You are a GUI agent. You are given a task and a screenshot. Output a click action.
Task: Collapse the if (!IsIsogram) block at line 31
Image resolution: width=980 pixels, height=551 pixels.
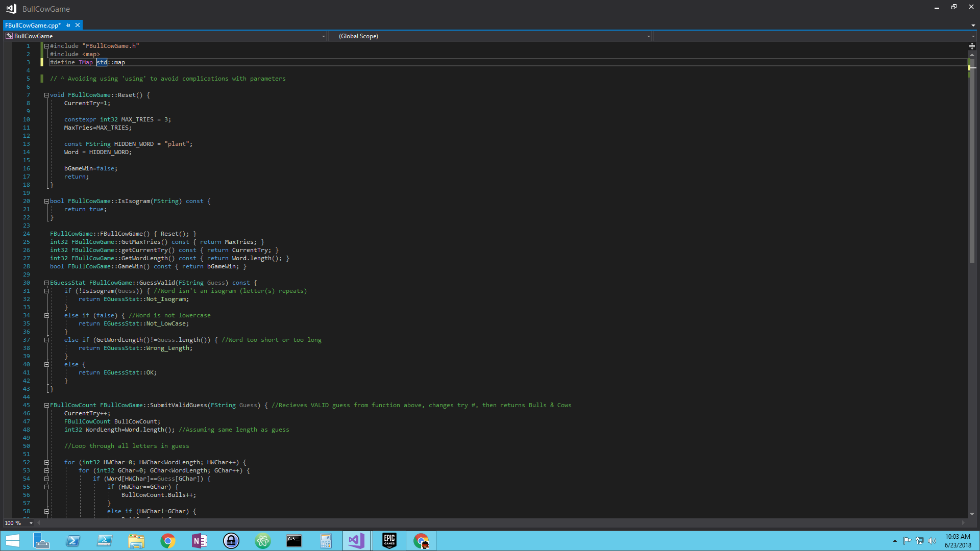(46, 291)
